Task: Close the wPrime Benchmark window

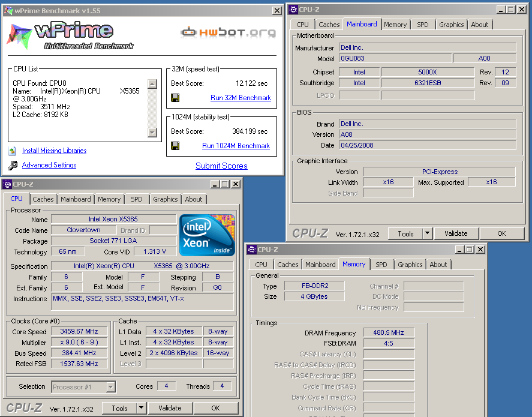Action: click(x=277, y=11)
